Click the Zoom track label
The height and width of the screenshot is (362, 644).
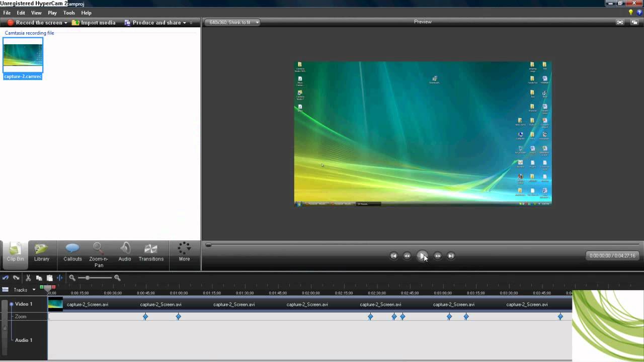coord(21,316)
